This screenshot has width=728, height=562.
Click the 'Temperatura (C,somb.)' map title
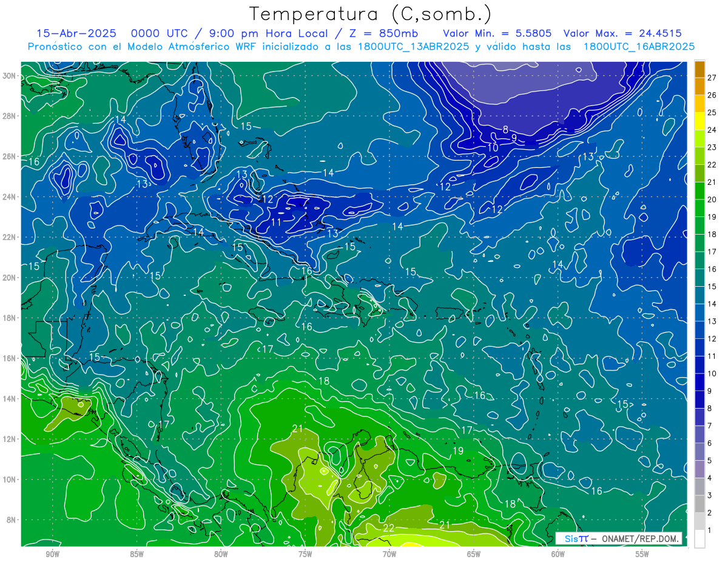(x=371, y=14)
